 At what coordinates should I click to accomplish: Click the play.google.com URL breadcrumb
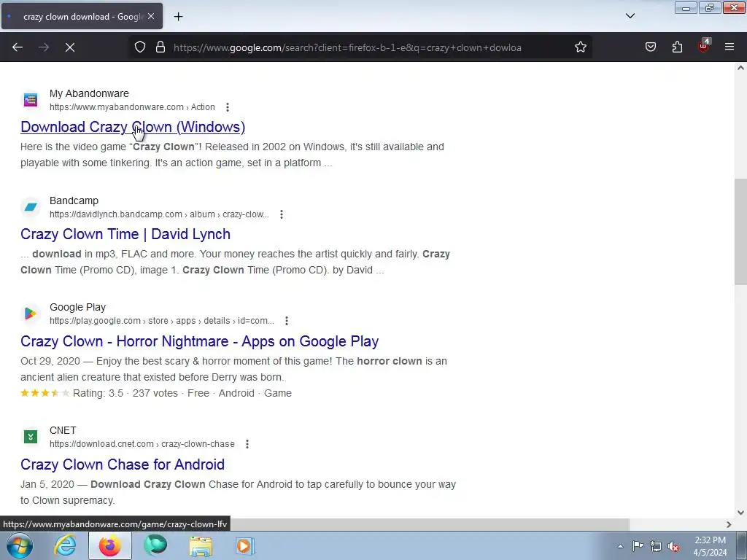(x=161, y=321)
